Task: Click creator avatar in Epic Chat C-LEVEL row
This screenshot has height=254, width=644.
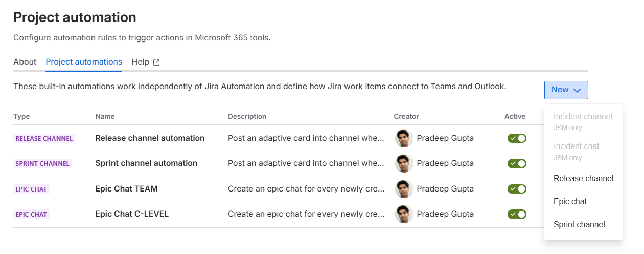Action: click(x=404, y=214)
